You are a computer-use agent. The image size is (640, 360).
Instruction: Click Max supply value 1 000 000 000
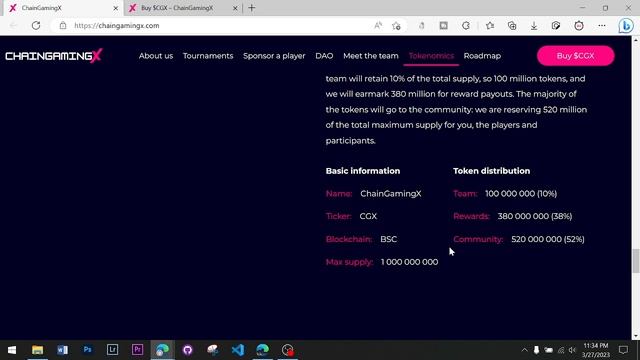(409, 262)
